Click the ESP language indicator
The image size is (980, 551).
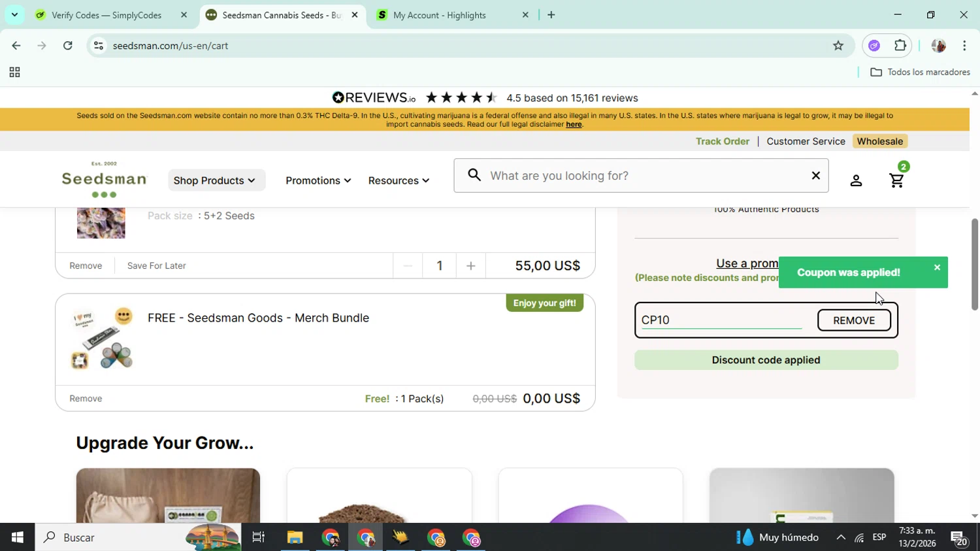879,537
